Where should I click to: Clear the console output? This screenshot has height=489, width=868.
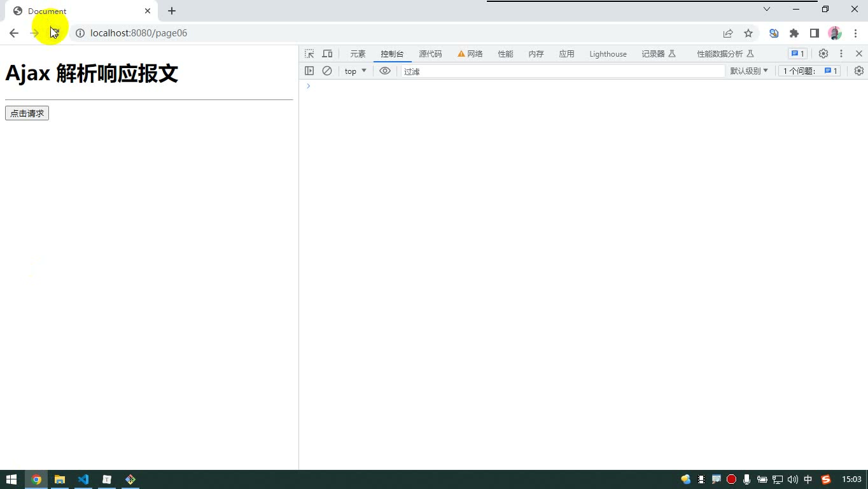pyautogui.click(x=327, y=71)
